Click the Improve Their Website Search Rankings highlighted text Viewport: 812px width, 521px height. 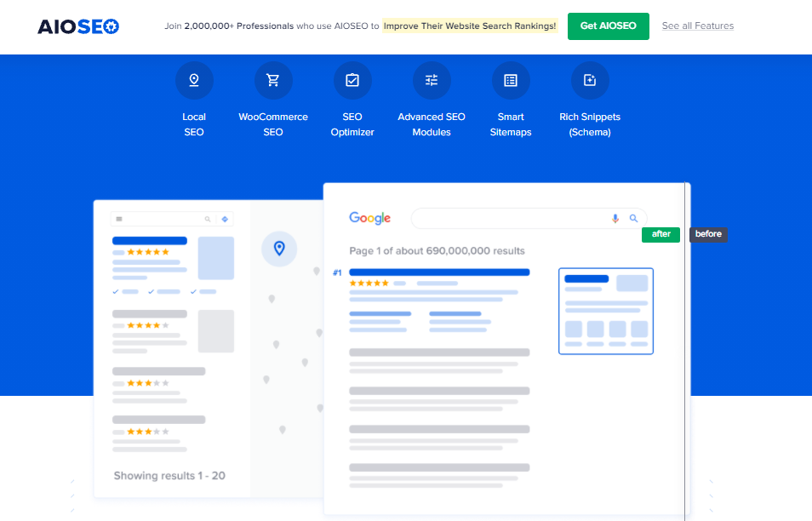click(x=470, y=26)
